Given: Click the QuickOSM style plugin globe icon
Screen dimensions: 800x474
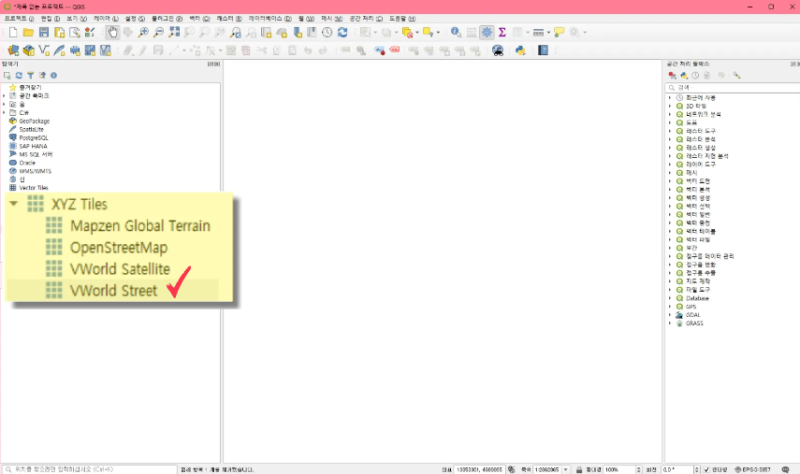Looking at the screenshot, I should pyautogui.click(x=497, y=51).
